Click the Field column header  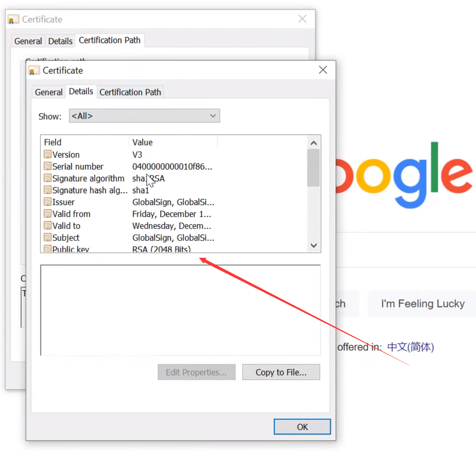click(x=85, y=142)
